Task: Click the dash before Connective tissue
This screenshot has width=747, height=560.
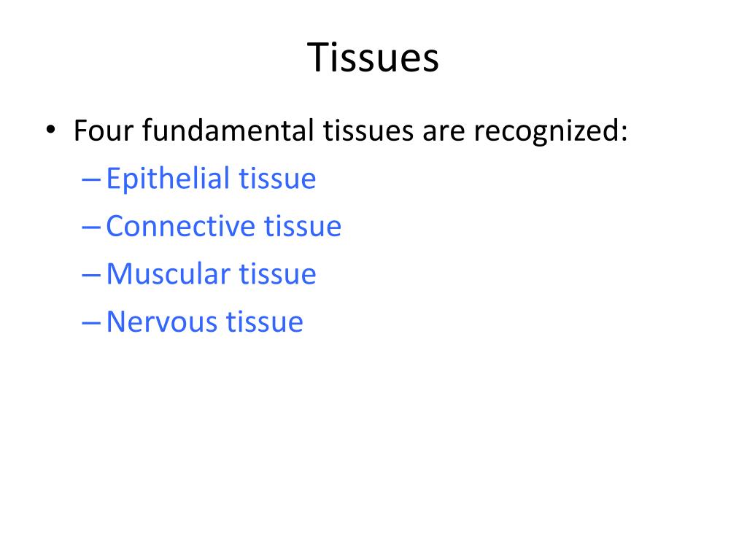Action: 91,228
